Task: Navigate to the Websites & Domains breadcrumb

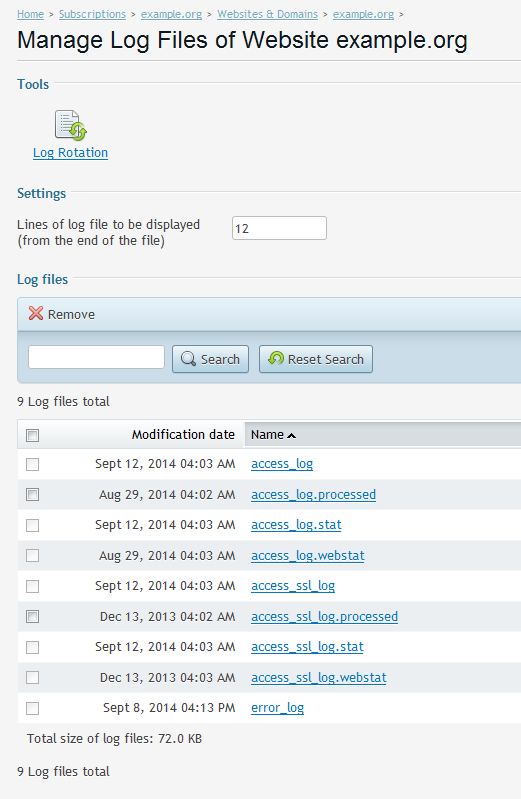Action: (x=268, y=14)
